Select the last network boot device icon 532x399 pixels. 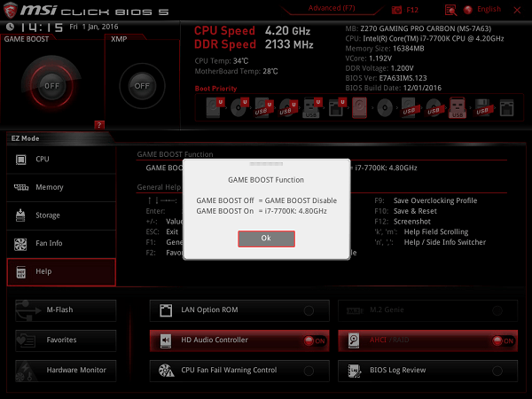pos(506,108)
